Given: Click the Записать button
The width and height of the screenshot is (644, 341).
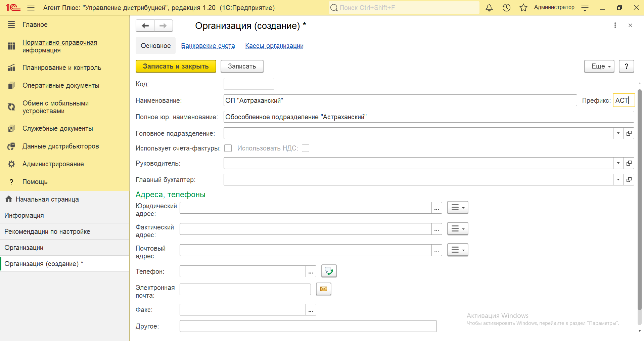Looking at the screenshot, I should [x=242, y=66].
